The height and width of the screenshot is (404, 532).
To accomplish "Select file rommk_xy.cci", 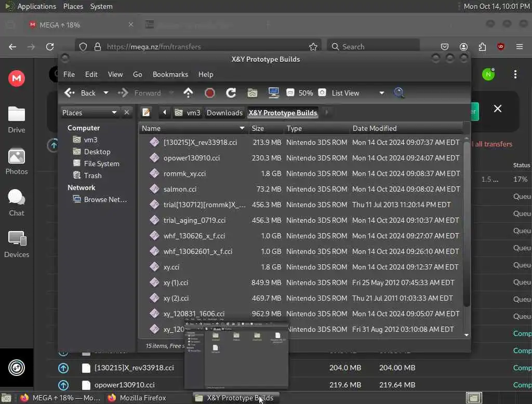I will click(x=184, y=173).
